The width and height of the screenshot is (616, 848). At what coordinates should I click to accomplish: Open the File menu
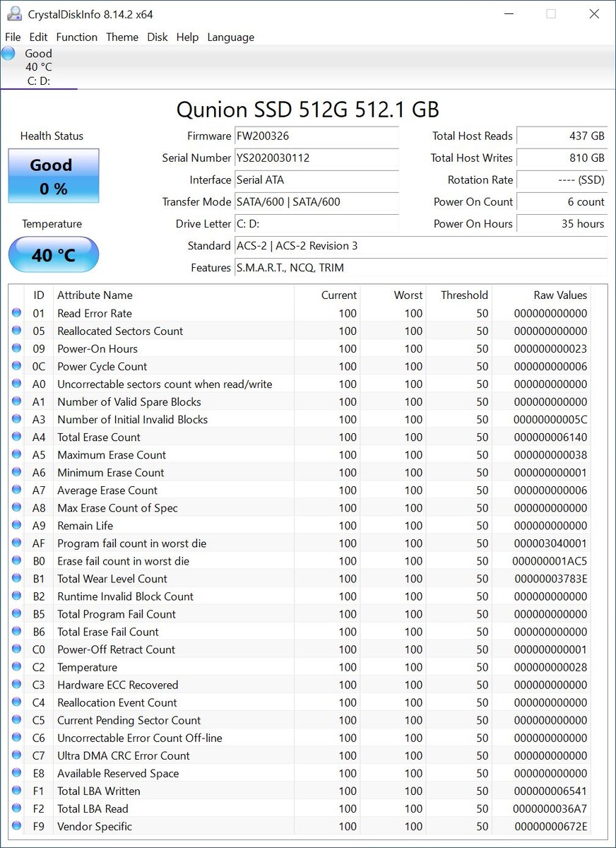coord(13,37)
